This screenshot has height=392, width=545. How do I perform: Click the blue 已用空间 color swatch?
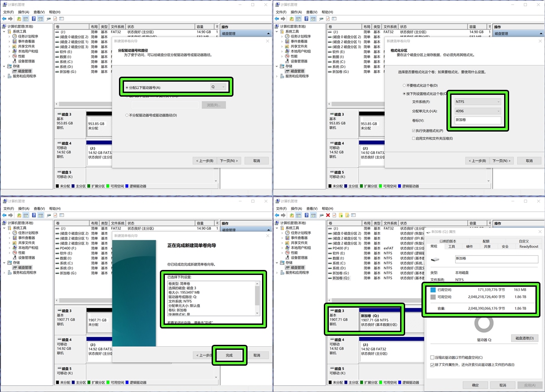point(433,289)
